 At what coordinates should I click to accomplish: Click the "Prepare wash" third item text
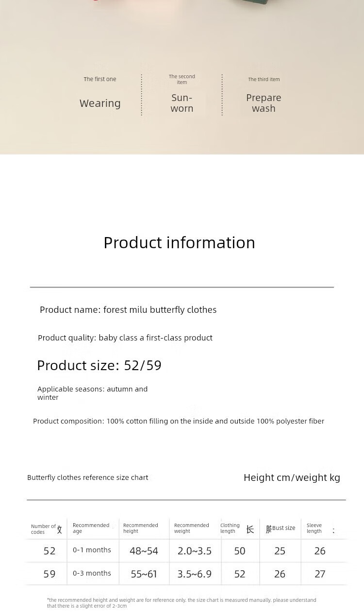(x=264, y=103)
